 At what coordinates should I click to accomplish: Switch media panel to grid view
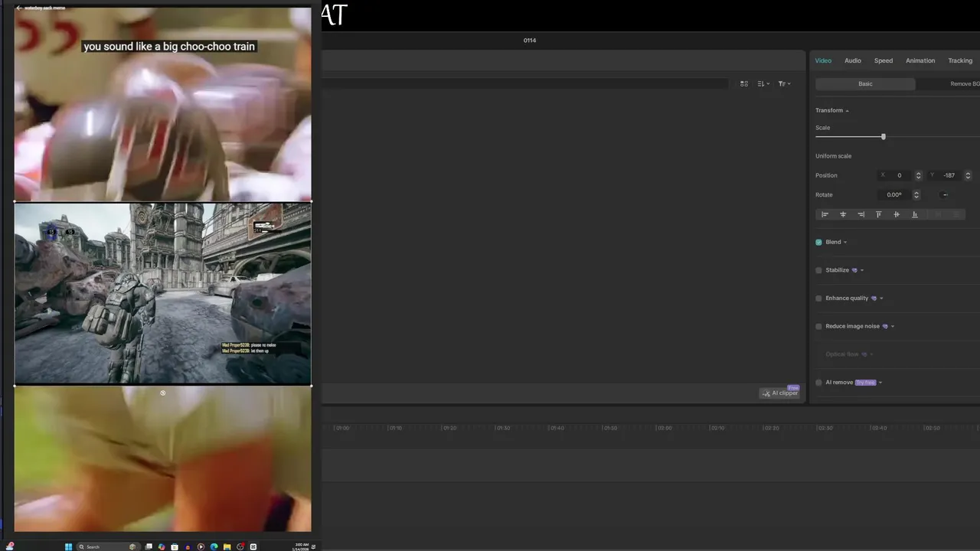tap(744, 83)
